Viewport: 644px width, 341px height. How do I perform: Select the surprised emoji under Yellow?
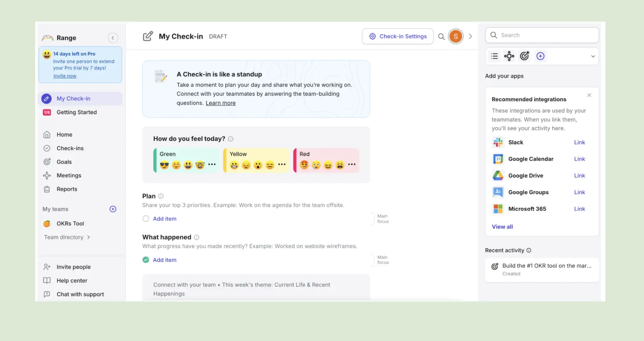point(258,165)
